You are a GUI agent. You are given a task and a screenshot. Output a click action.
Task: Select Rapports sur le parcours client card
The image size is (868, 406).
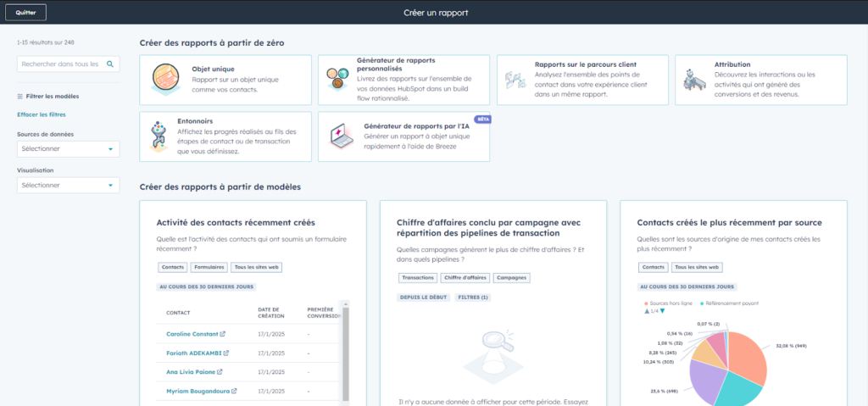click(582, 80)
